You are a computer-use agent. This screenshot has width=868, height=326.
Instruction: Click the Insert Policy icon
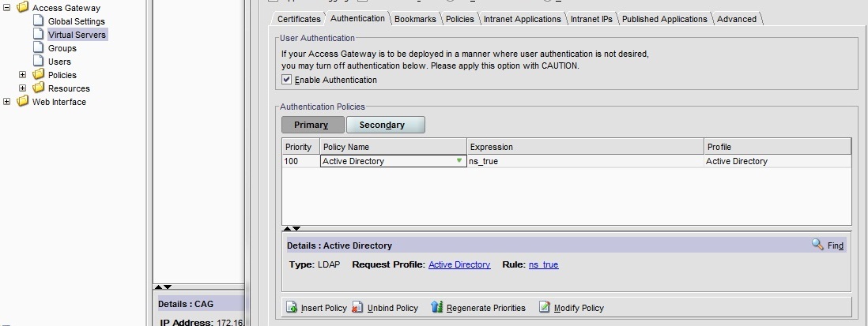[292, 307]
